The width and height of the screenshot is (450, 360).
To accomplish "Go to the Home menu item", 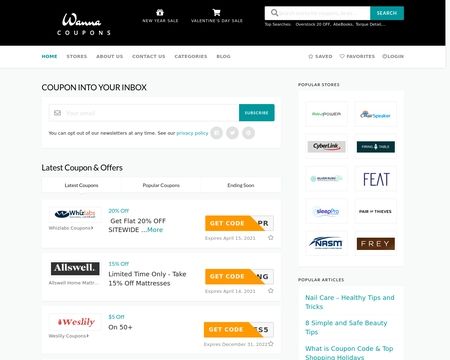I will click(49, 56).
